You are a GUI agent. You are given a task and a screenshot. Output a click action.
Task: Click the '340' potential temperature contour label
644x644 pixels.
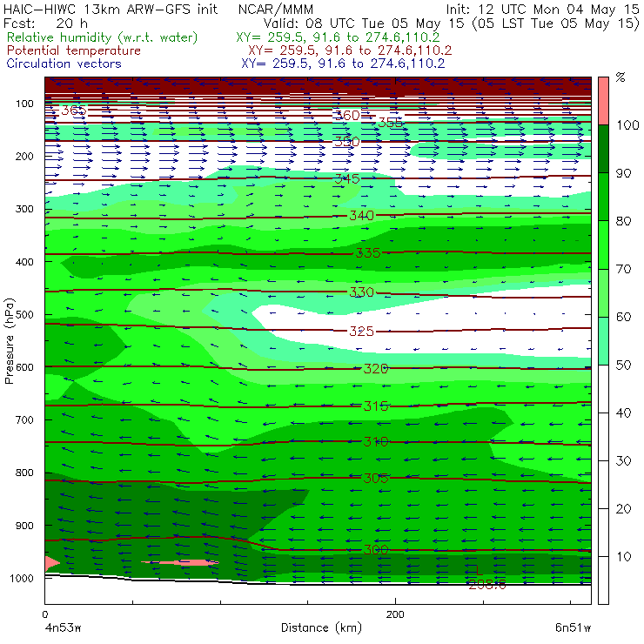[x=361, y=215]
